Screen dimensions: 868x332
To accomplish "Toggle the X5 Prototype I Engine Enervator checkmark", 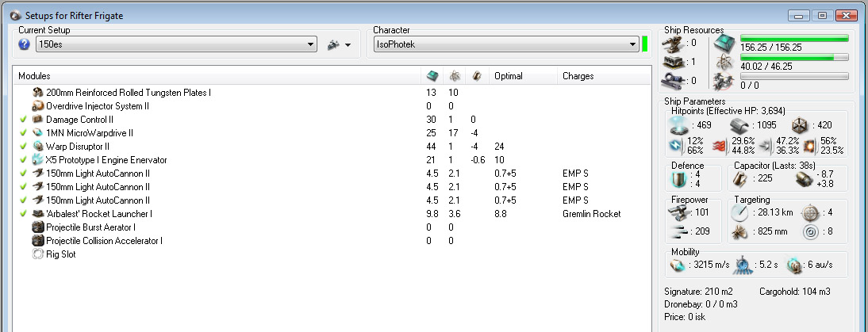I will [23, 159].
